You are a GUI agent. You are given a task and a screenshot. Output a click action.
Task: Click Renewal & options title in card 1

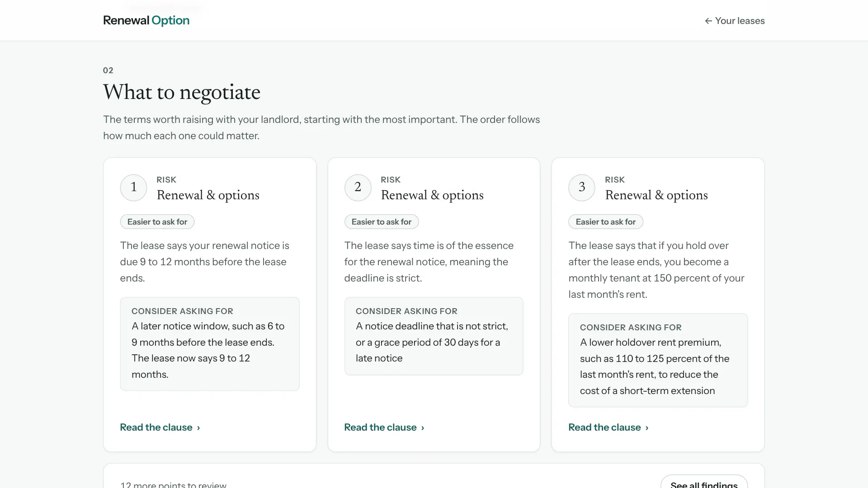pos(208,195)
